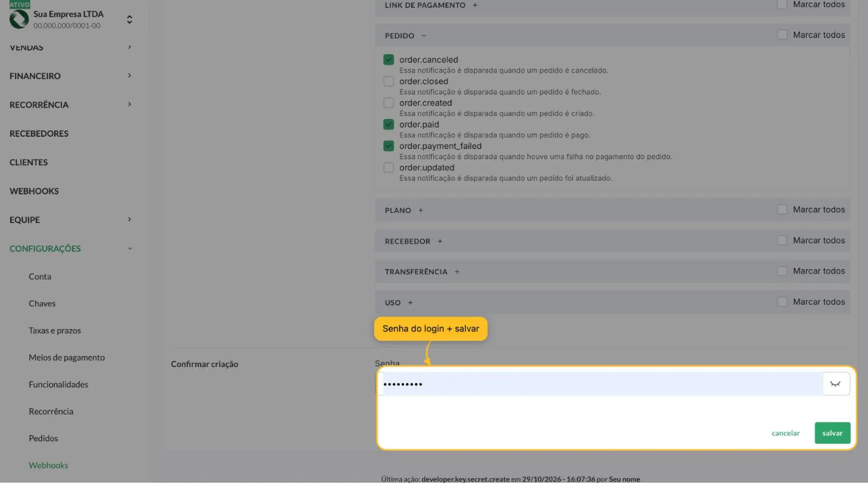
Task: Expand the Equipe sidebar menu
Action: pos(71,219)
